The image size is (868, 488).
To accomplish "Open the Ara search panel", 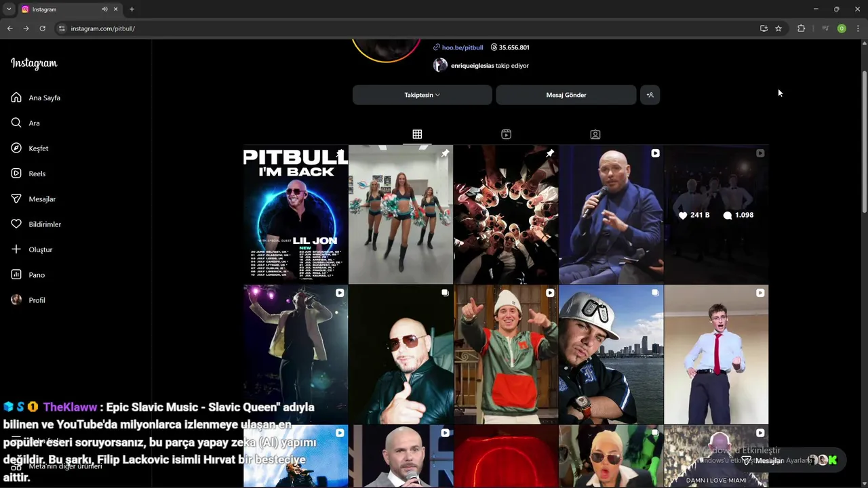I will [x=34, y=123].
